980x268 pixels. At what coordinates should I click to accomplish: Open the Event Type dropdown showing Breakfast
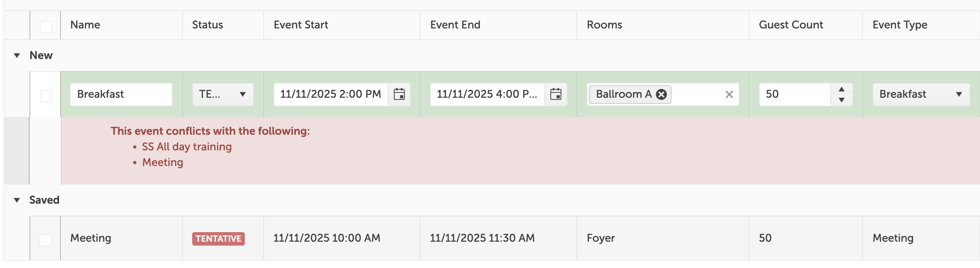coord(920,94)
